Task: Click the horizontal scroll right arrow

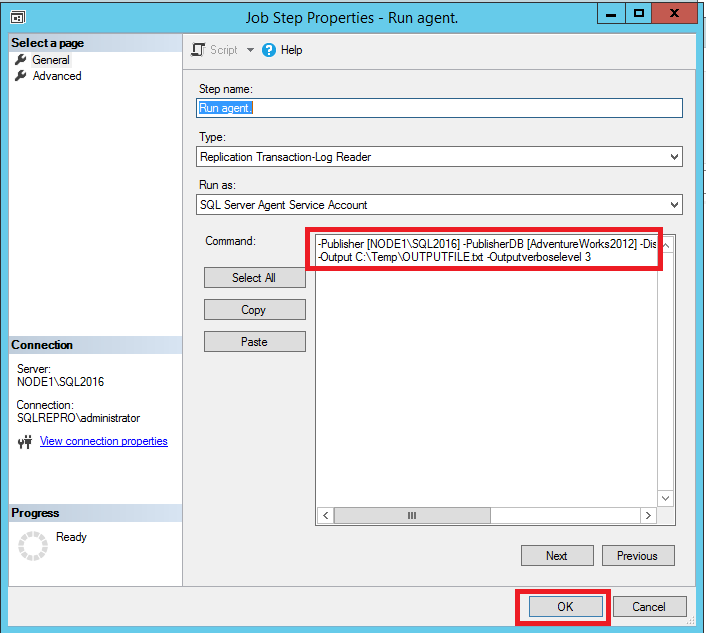Action: [648, 515]
